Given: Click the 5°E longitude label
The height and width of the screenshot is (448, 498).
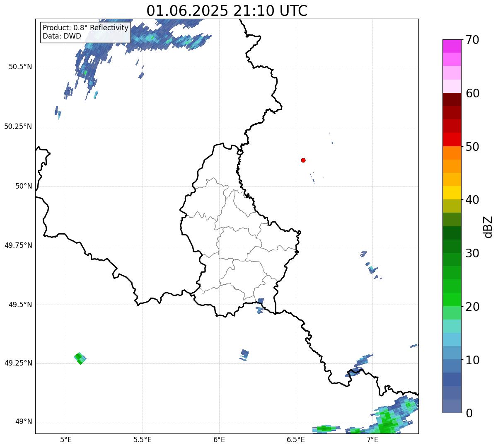Looking at the screenshot, I should (x=66, y=439).
